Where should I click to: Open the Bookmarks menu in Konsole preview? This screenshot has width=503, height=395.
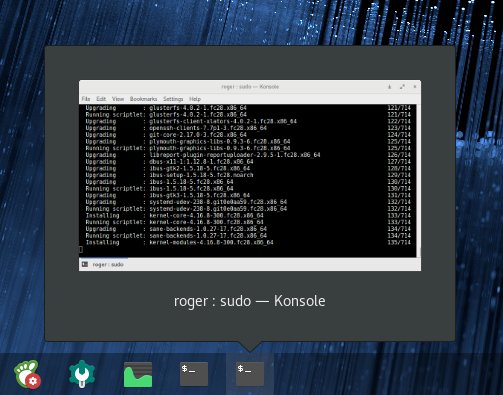point(143,99)
